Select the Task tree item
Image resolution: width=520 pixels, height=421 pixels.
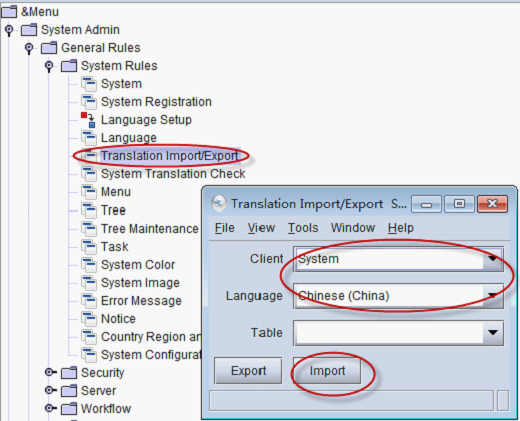[115, 247]
